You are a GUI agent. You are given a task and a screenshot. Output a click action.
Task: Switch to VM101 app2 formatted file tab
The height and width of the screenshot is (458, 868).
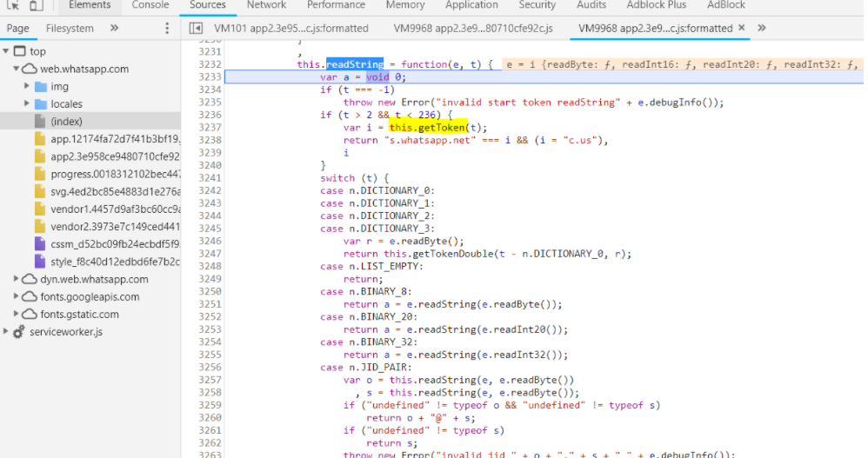pyautogui.click(x=291, y=28)
